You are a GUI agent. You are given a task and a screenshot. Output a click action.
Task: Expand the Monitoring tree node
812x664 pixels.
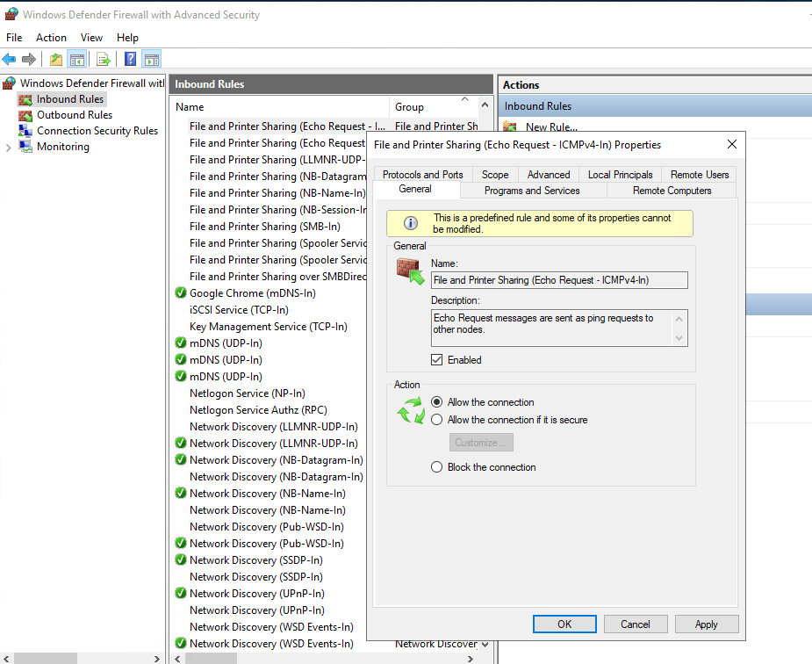(8, 148)
